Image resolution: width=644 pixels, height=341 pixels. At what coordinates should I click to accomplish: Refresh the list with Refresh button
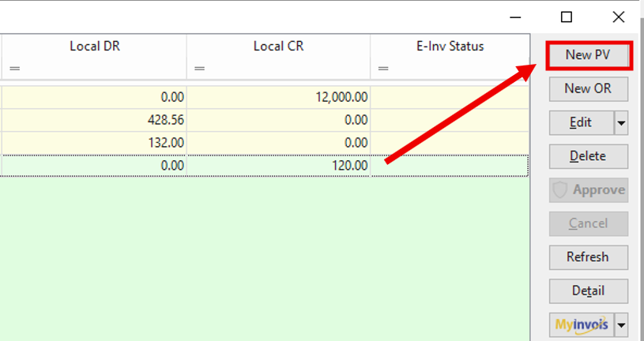588,257
